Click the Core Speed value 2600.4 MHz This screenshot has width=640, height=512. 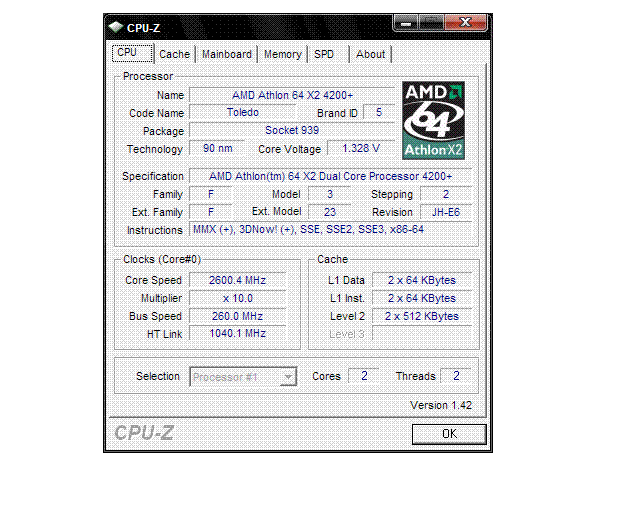point(238,280)
